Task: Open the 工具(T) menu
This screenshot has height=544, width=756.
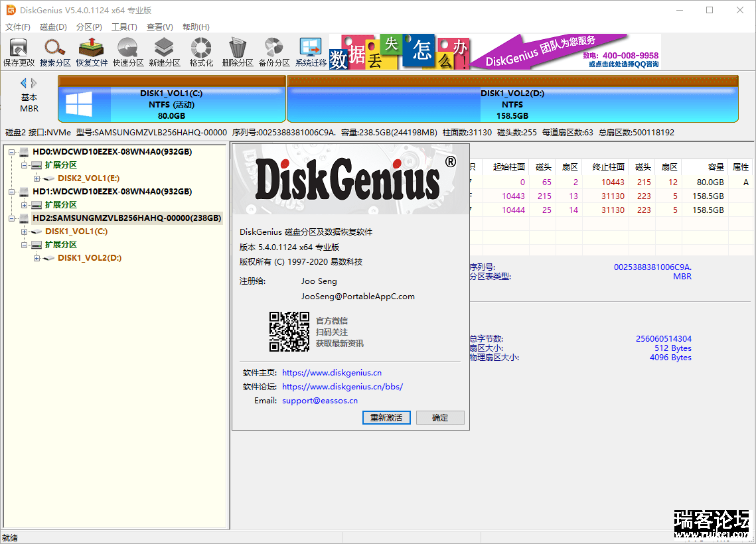Action: (x=124, y=27)
